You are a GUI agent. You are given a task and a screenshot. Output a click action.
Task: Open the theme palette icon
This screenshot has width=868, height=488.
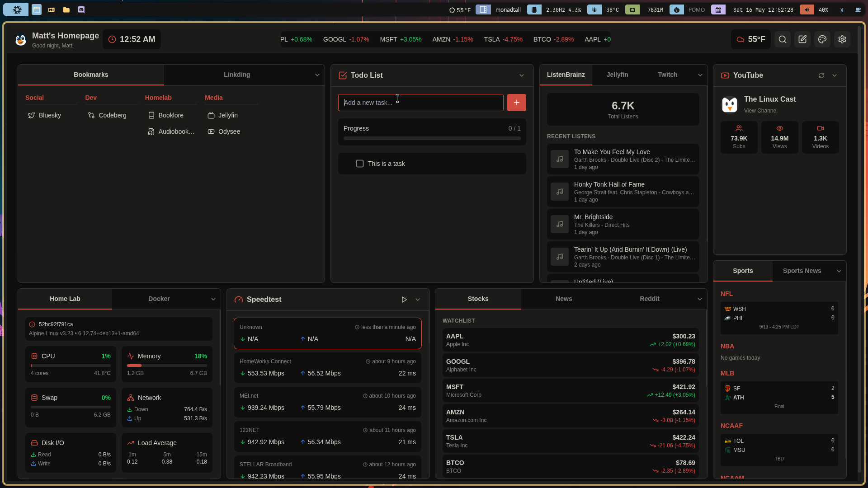[x=822, y=40]
